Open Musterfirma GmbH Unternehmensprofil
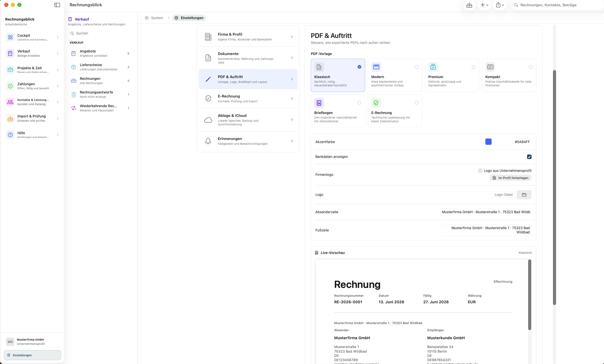The height and width of the screenshot is (364, 604). click(x=32, y=341)
